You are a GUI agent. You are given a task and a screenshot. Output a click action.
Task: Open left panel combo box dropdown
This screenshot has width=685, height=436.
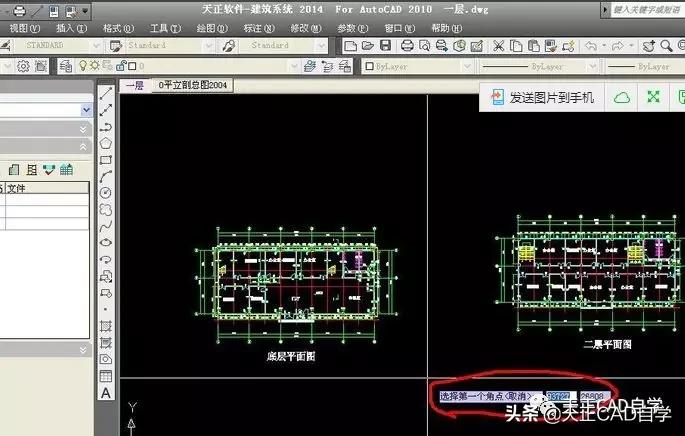click(86, 110)
